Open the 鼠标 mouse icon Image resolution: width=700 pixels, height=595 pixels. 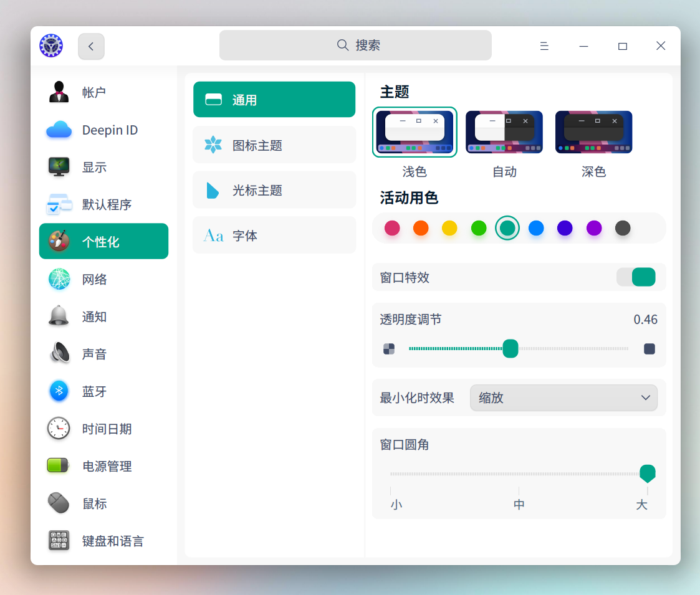point(59,503)
